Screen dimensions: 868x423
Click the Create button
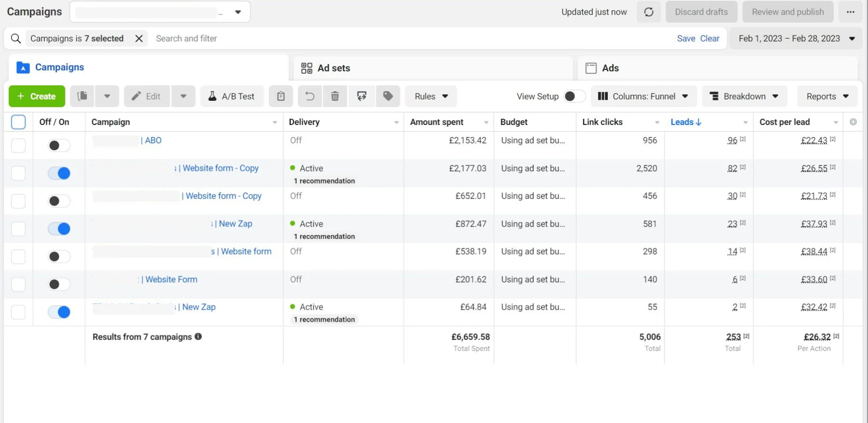(x=37, y=96)
